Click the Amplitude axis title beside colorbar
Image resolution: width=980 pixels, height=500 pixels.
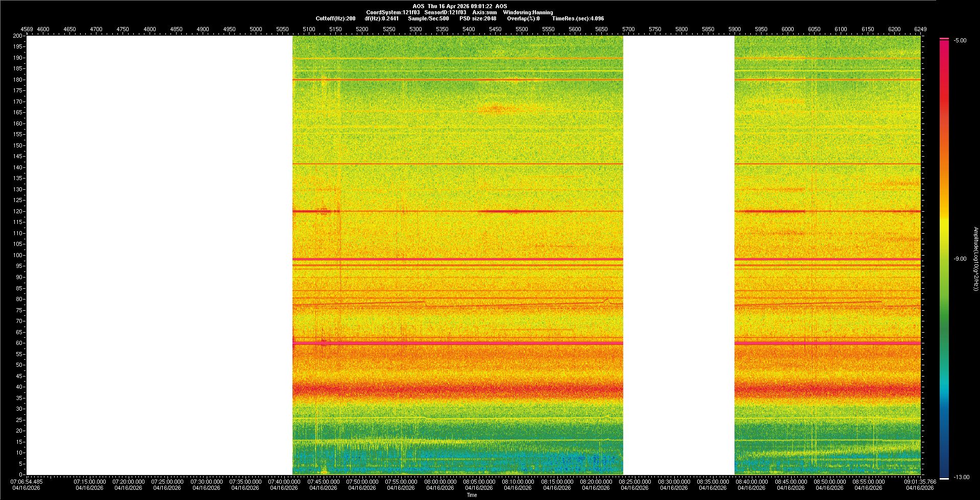click(975, 259)
